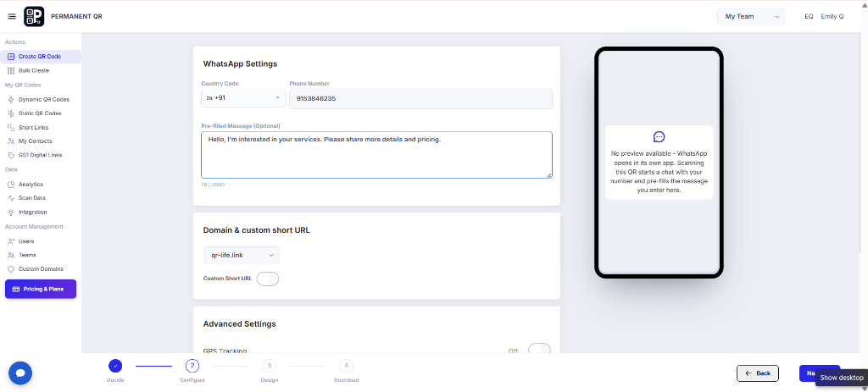Click the Short Links chain icon
Viewport: 868px width, 392px height.
click(x=11, y=128)
